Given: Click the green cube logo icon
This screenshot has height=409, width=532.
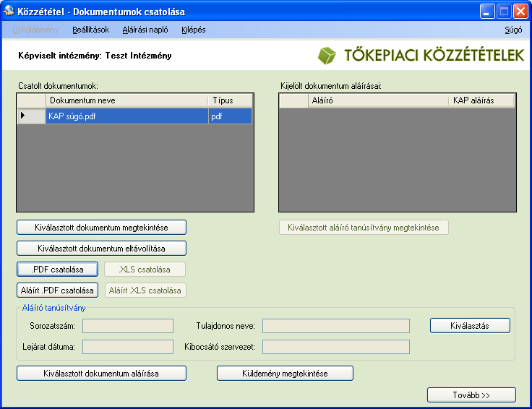Looking at the screenshot, I should click(x=327, y=55).
